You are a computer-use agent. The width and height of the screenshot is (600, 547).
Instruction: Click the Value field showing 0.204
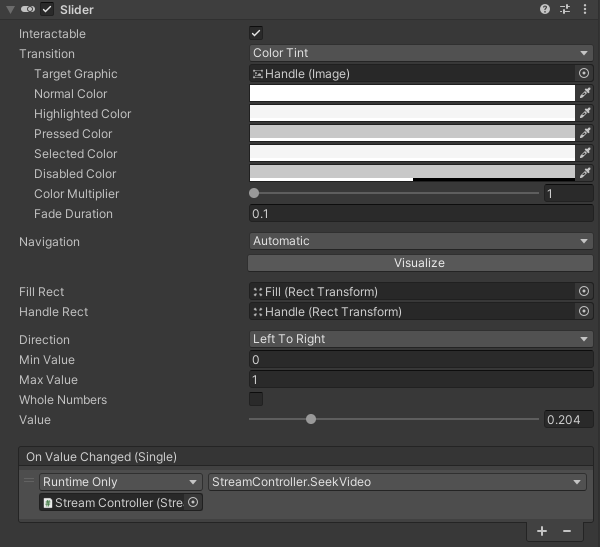pos(569,420)
